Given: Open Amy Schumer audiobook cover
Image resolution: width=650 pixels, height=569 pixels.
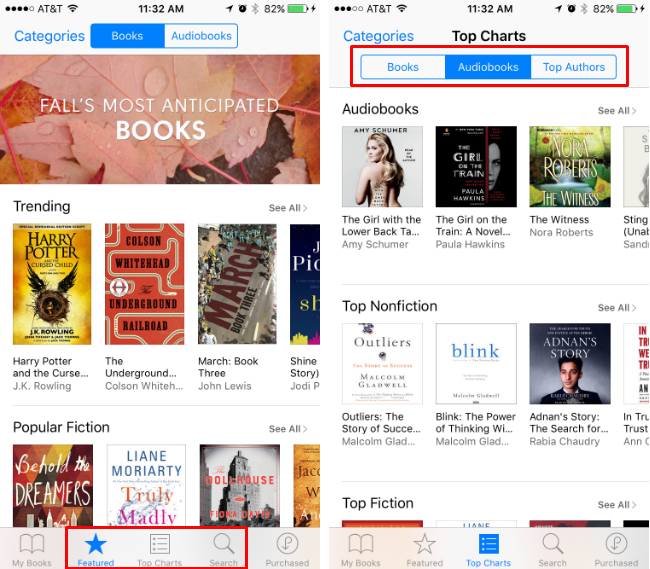Looking at the screenshot, I should click(x=382, y=167).
